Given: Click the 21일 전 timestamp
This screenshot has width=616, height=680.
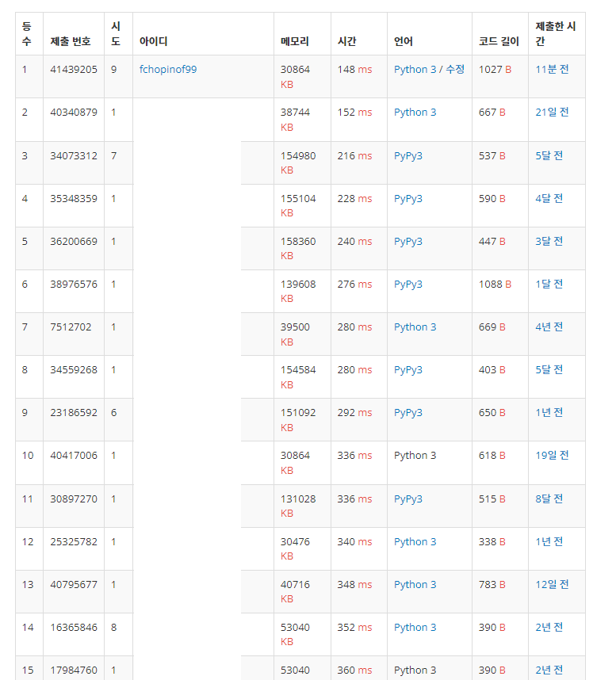Looking at the screenshot, I should (552, 113).
